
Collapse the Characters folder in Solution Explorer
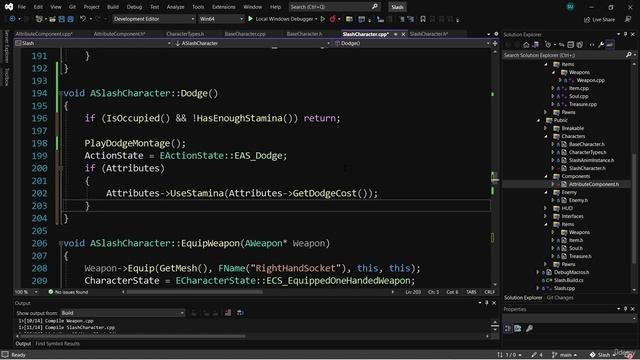(x=546, y=136)
